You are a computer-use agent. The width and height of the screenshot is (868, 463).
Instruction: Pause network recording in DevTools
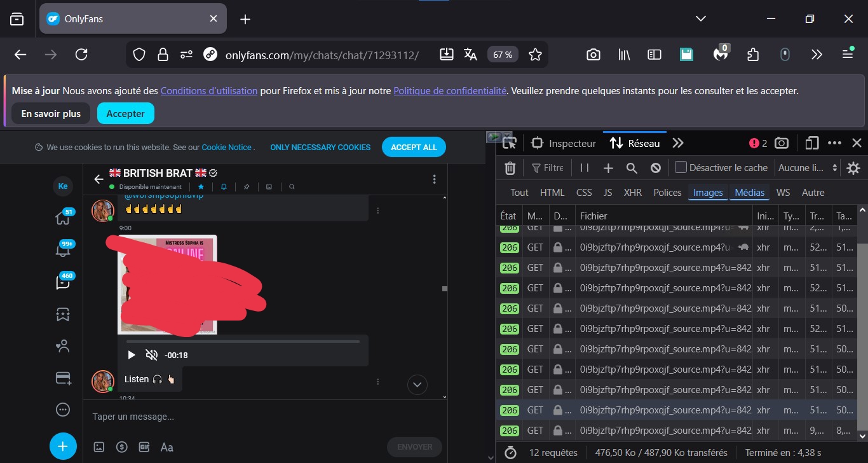tap(585, 168)
